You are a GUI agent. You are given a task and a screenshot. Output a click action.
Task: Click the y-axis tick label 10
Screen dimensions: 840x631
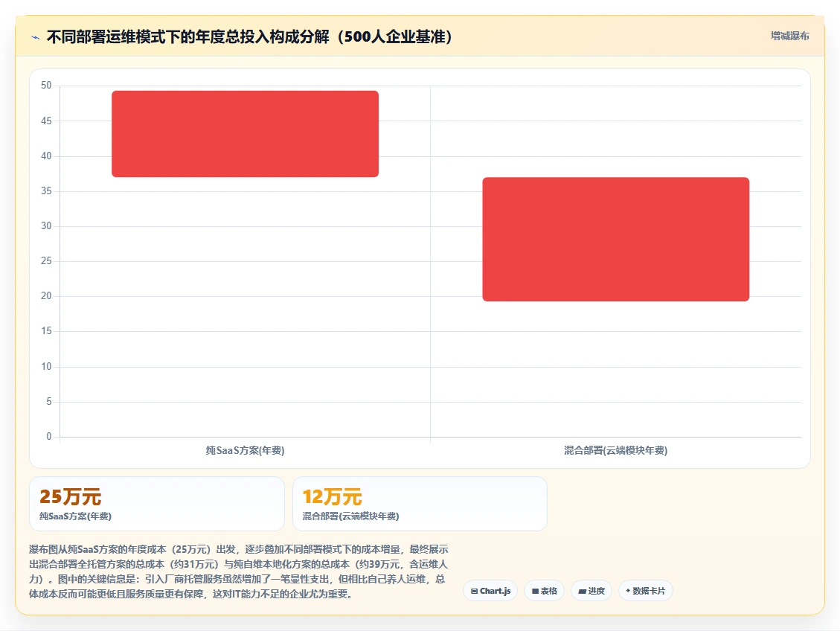tap(46, 367)
